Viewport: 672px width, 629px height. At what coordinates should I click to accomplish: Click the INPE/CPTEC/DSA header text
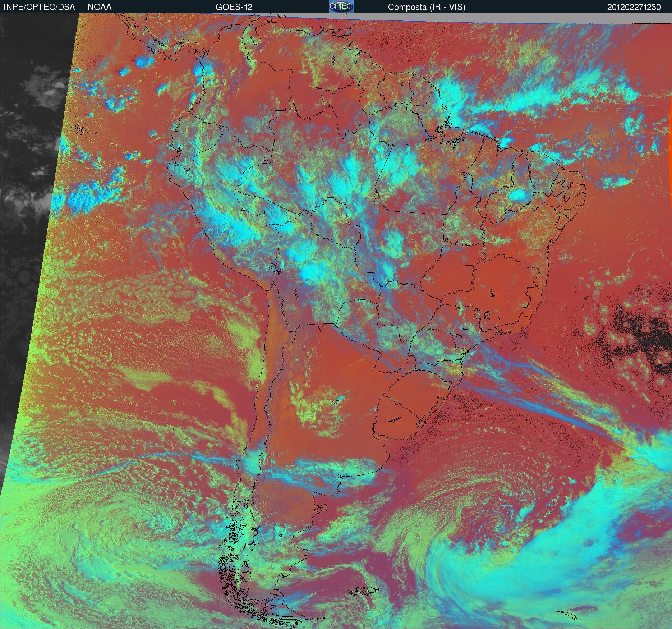click(39, 7)
